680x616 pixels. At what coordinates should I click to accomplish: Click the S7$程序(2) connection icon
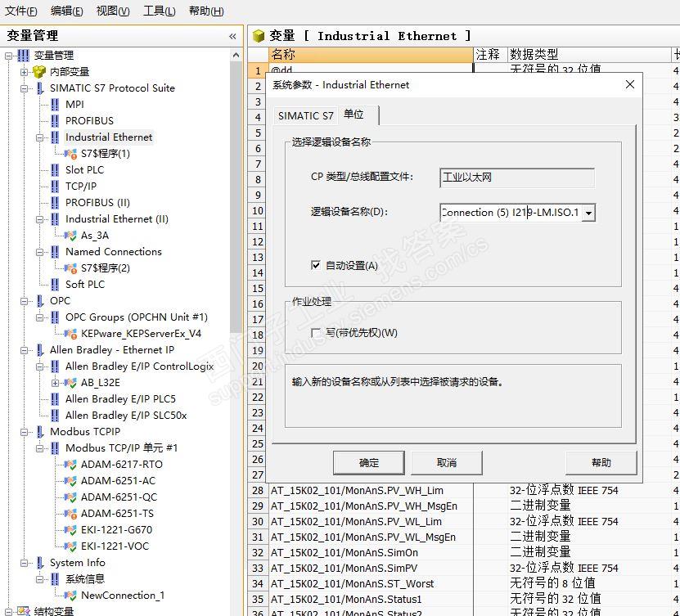(70, 268)
